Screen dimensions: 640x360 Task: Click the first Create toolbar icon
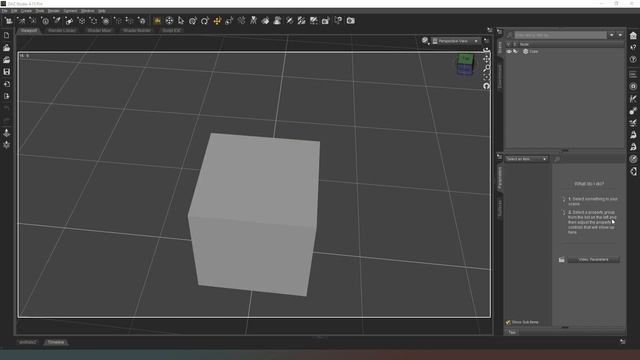(9, 20)
